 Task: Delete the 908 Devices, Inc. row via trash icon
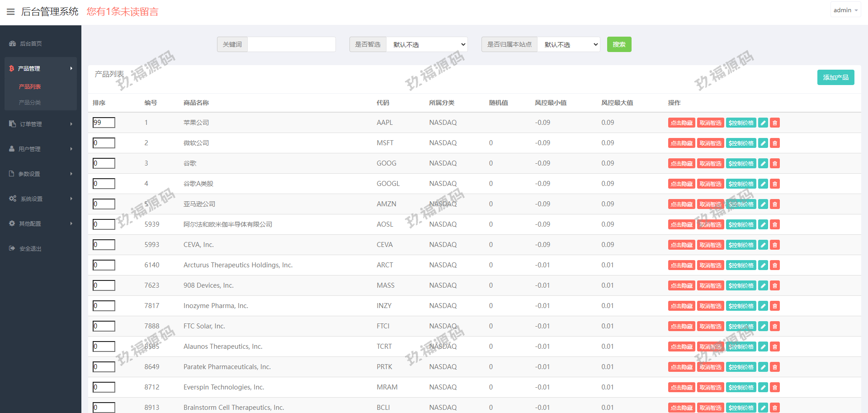click(x=774, y=286)
